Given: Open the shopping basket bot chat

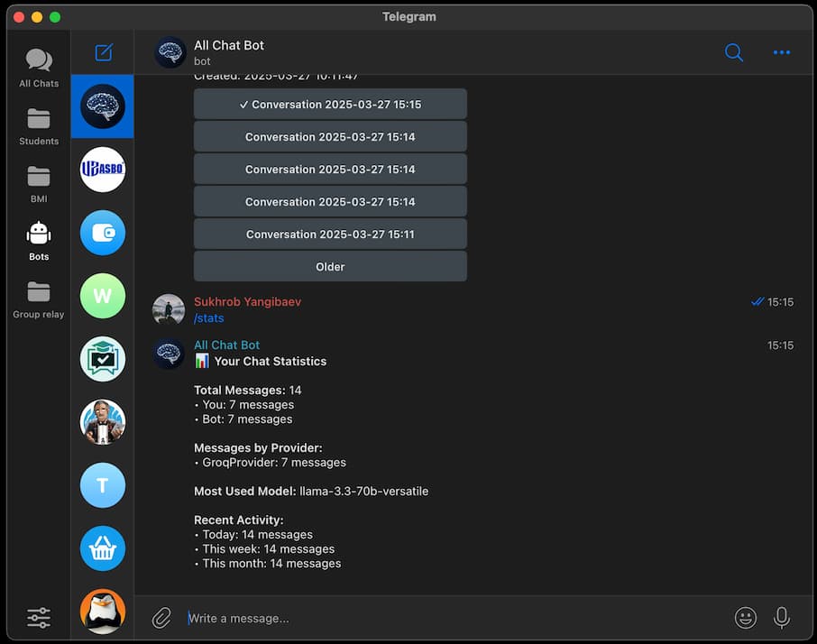Looking at the screenshot, I should click(x=103, y=548).
